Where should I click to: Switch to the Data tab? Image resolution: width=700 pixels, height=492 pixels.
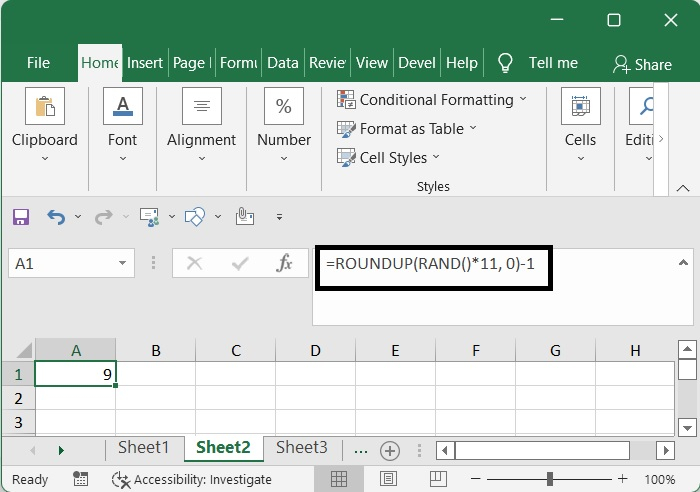283,63
